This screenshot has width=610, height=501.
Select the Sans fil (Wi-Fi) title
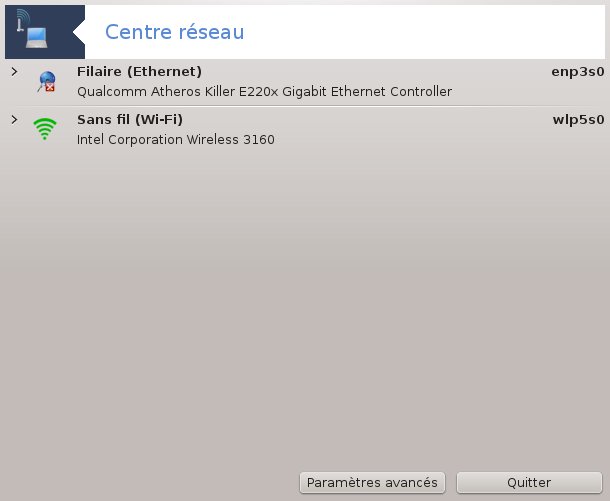click(x=130, y=119)
